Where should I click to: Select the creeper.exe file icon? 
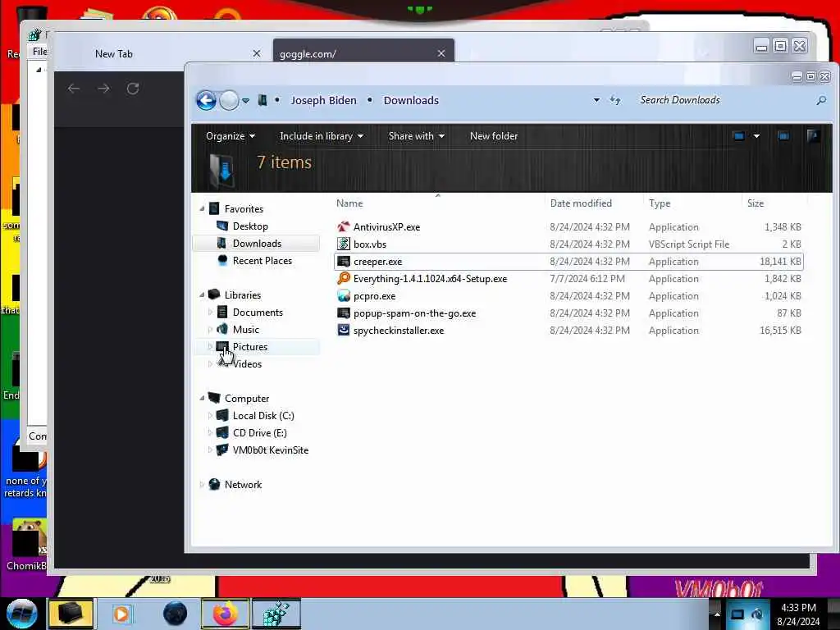pos(344,262)
